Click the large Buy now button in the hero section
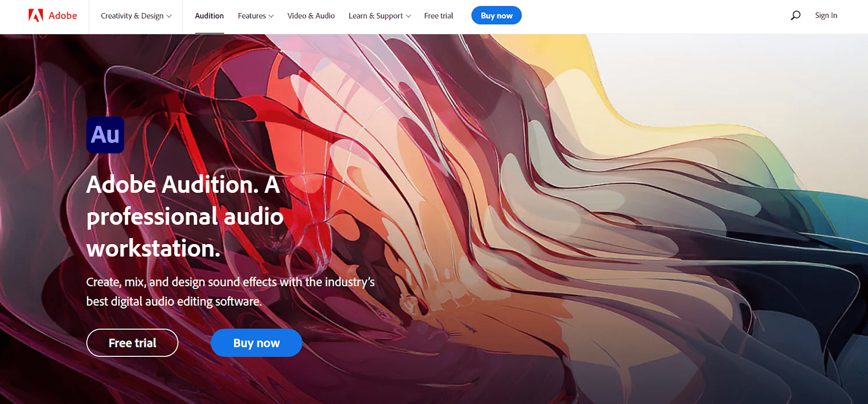The image size is (868, 404). pyautogui.click(x=256, y=343)
